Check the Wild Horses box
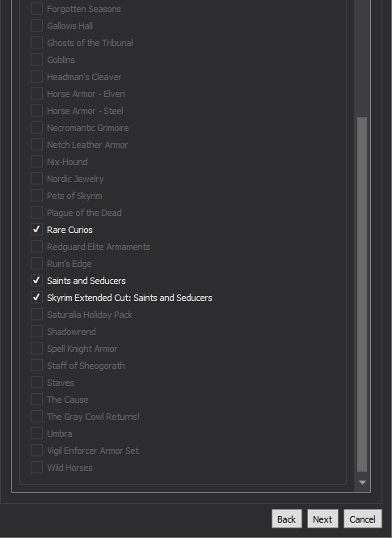 click(36, 468)
